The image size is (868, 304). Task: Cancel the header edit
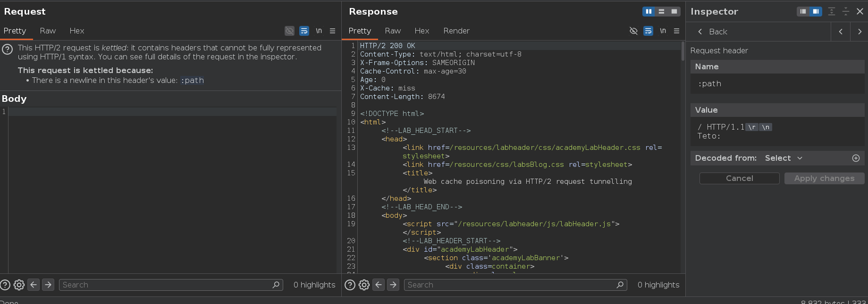coord(739,178)
